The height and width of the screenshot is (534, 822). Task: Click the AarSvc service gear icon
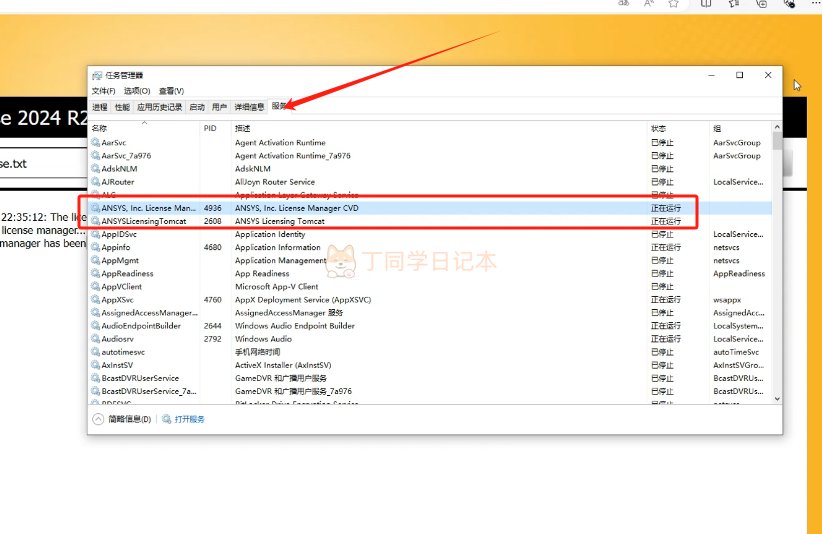[x=95, y=143]
